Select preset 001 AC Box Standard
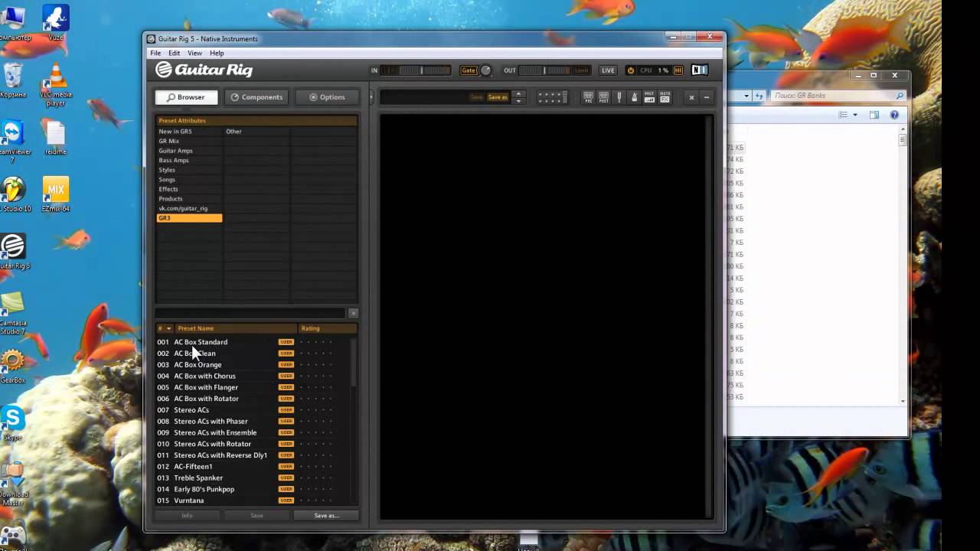Image resolution: width=980 pixels, height=551 pixels. [x=253, y=342]
